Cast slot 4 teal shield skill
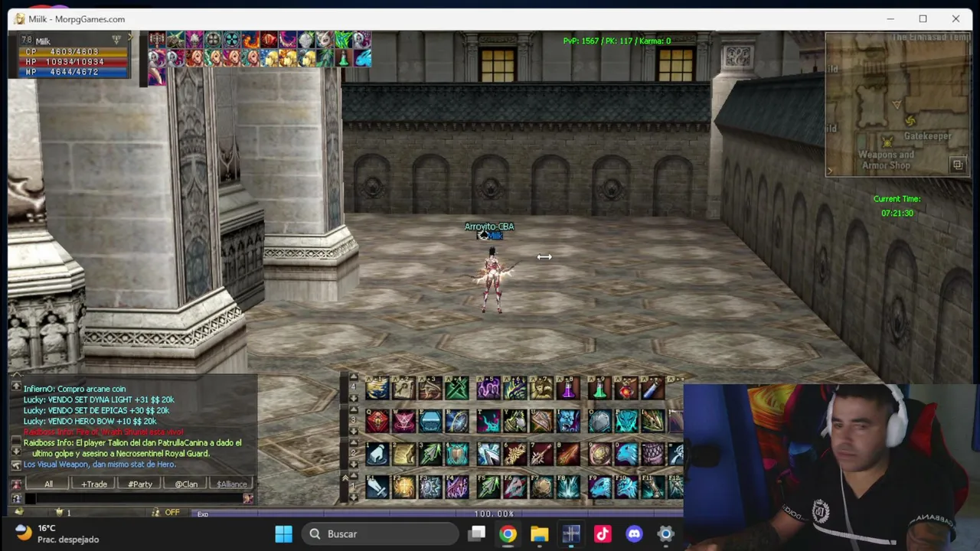 [457, 454]
